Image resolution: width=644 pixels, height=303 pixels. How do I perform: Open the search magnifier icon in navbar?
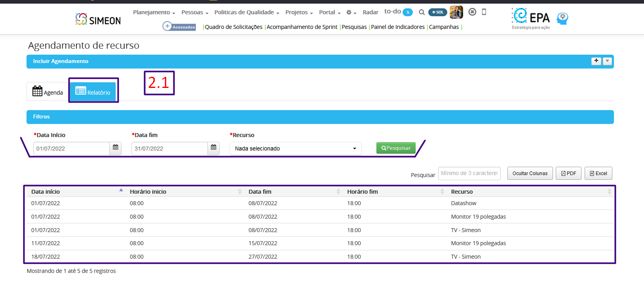tap(422, 12)
